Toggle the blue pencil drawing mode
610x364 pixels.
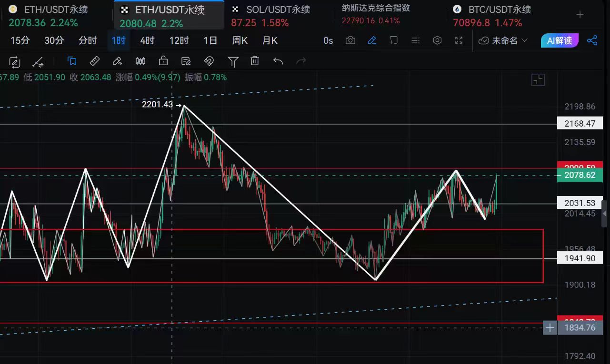pyautogui.click(x=372, y=40)
